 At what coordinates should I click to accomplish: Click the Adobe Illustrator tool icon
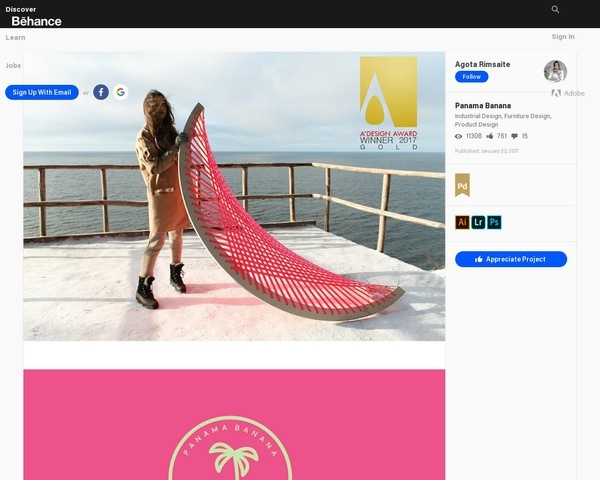(x=462, y=222)
